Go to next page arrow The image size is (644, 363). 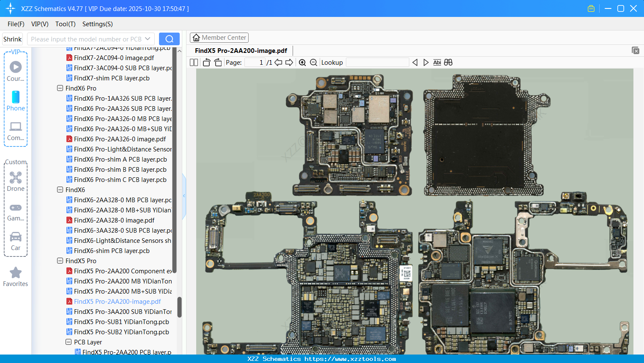[289, 63]
